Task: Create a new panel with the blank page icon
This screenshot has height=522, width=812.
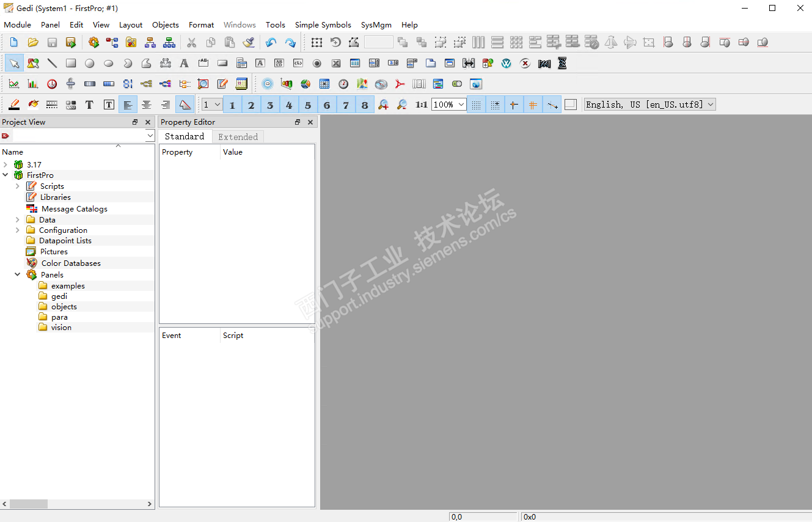Action: point(14,42)
